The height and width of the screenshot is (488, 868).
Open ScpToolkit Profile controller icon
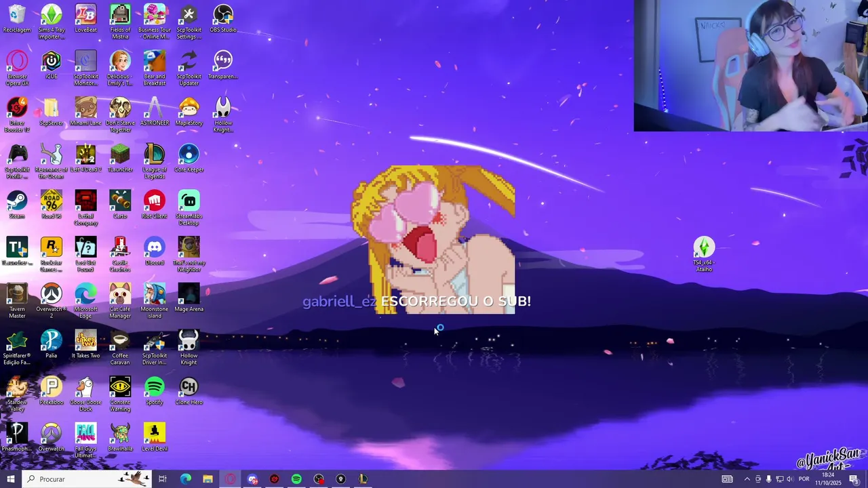tap(17, 162)
